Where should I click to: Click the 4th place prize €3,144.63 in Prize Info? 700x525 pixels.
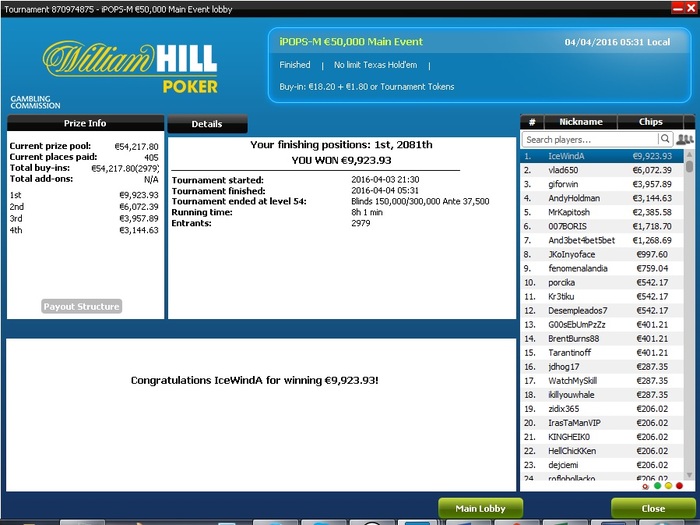(139, 230)
